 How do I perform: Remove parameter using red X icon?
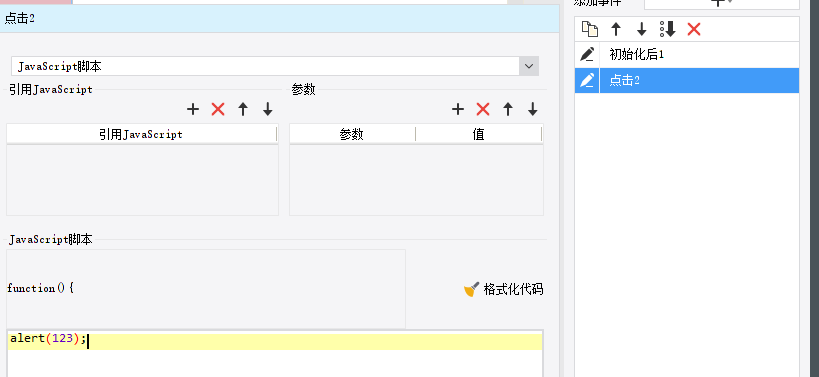(483, 109)
